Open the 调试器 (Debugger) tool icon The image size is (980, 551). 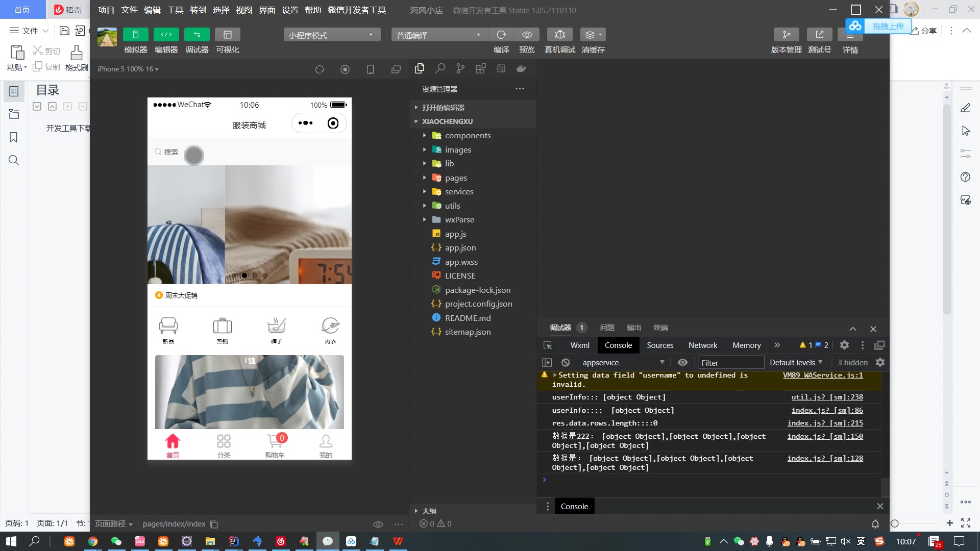coord(197,34)
